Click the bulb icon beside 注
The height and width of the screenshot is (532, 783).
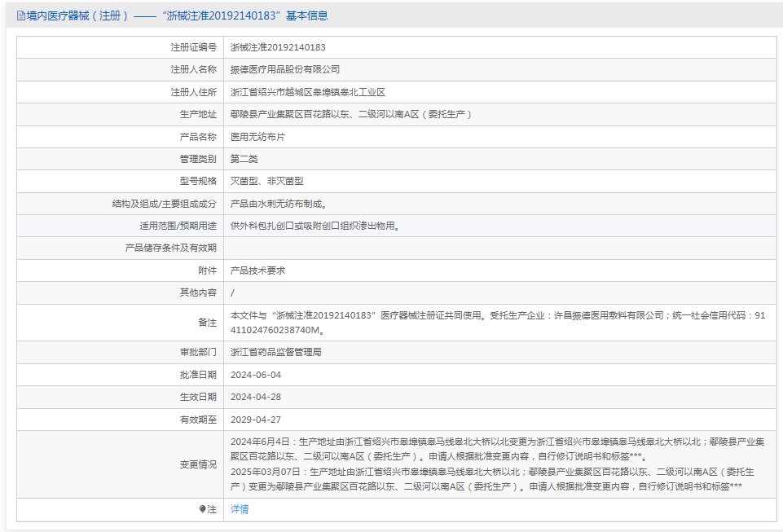click(x=202, y=509)
